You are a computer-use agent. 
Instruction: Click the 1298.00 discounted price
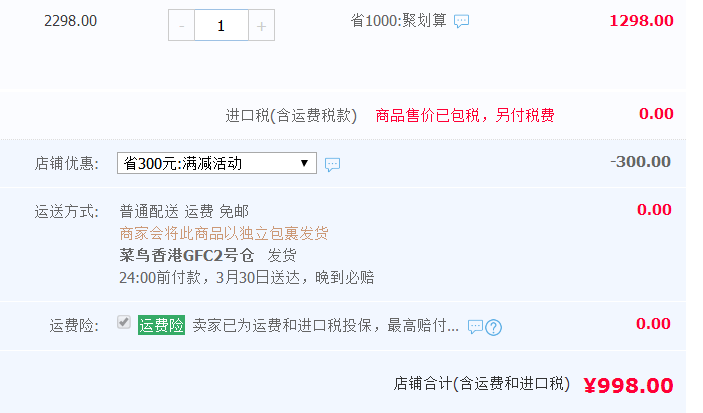pos(641,21)
